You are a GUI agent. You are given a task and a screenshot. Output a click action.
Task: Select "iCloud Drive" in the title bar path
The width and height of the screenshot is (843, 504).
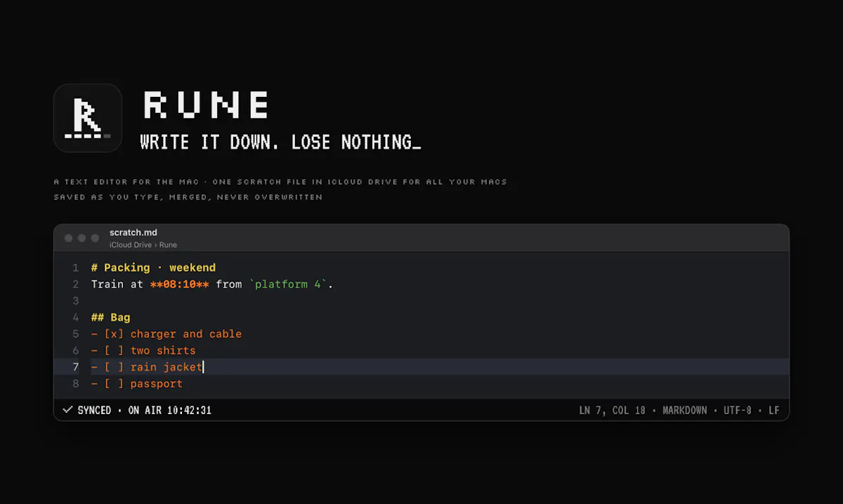tap(131, 245)
